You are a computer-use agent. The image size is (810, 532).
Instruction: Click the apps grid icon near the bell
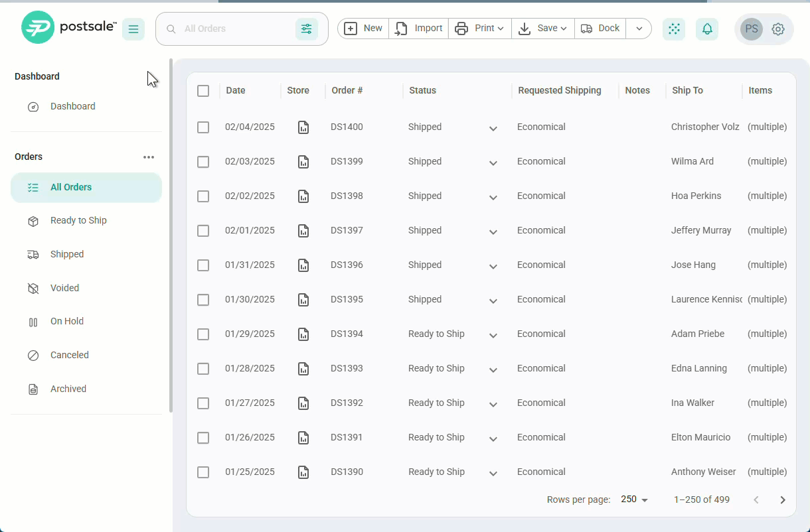pos(673,29)
